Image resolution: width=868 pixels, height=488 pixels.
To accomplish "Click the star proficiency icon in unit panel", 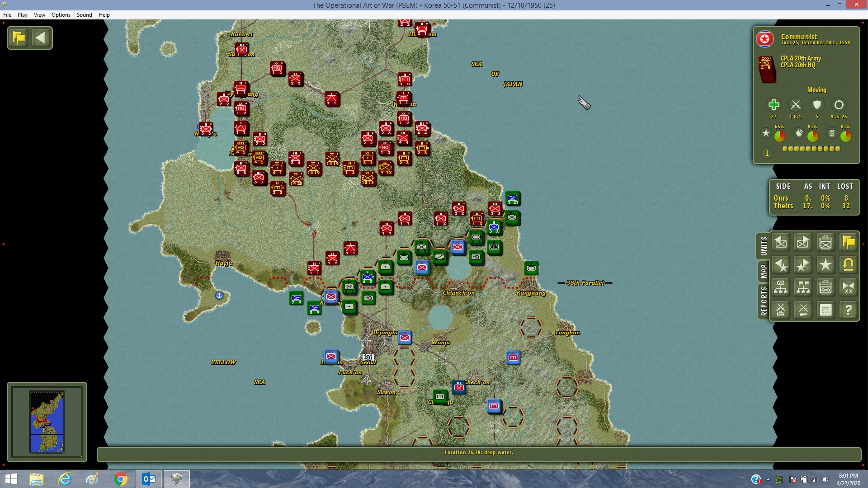I will pos(766,133).
